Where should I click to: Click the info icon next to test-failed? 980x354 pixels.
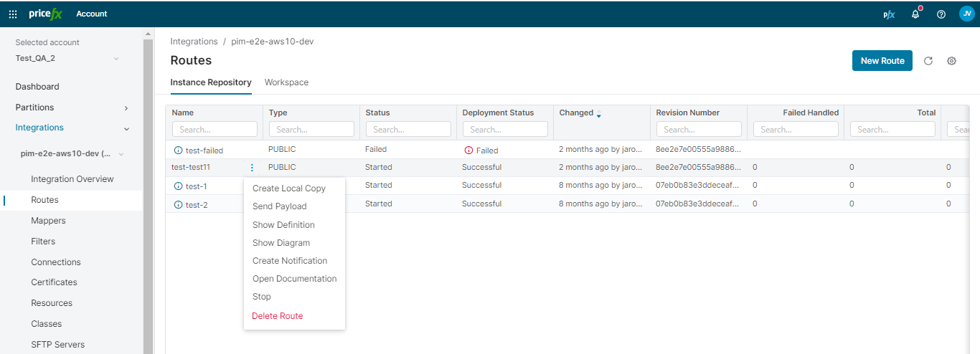pos(179,150)
